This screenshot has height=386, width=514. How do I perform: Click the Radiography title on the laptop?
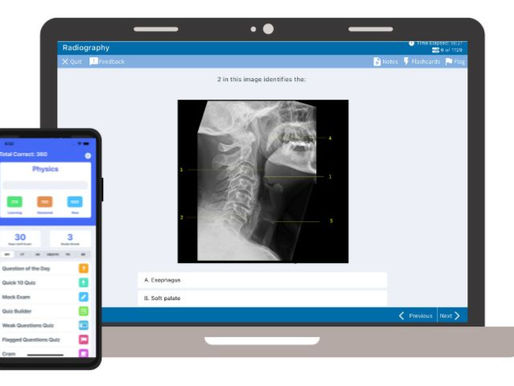(86, 48)
